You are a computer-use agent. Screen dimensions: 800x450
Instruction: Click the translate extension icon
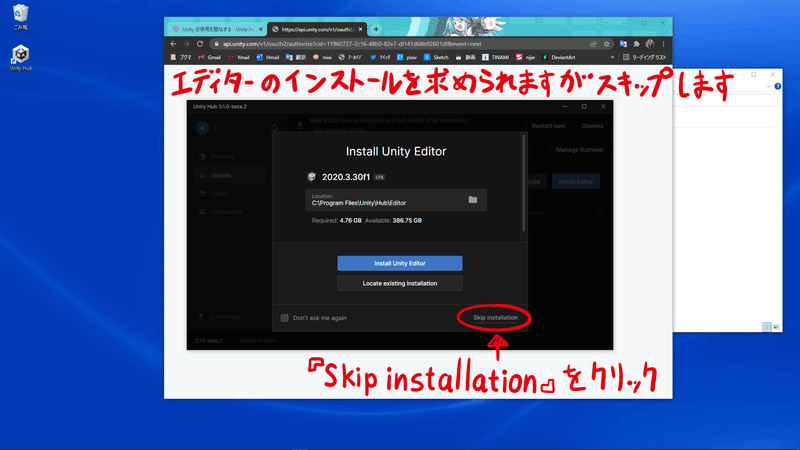click(x=623, y=44)
